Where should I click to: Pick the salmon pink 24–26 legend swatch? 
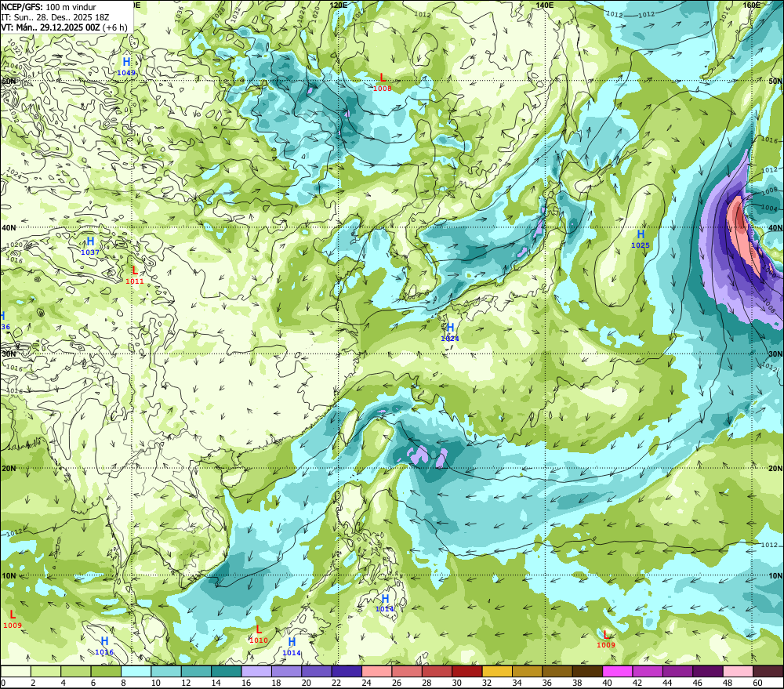tap(377, 671)
